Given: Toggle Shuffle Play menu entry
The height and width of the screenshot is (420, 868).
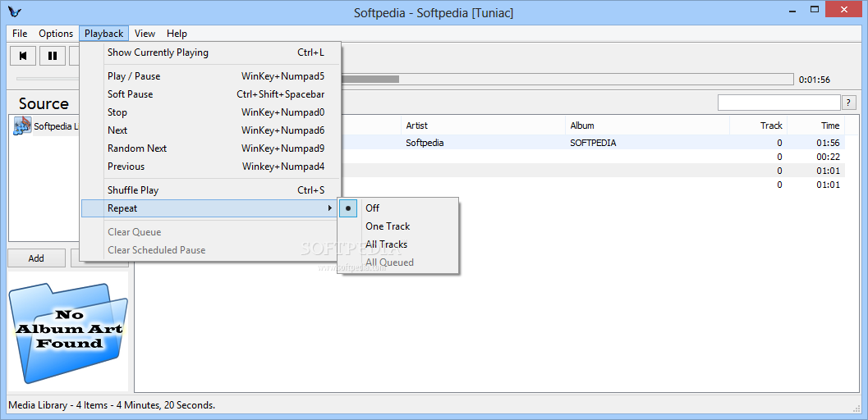Looking at the screenshot, I should (210, 190).
